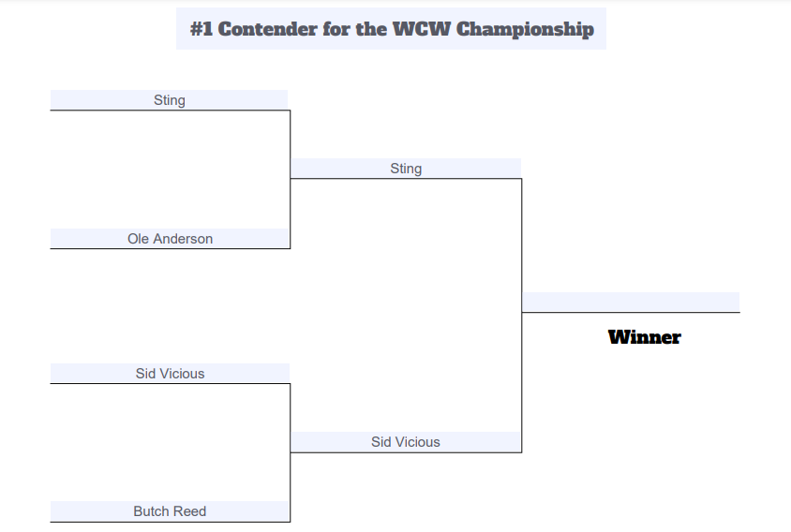Screen dimensions: 791x532
Task: Click the #1 at the start of the title
Action: [x=201, y=29]
